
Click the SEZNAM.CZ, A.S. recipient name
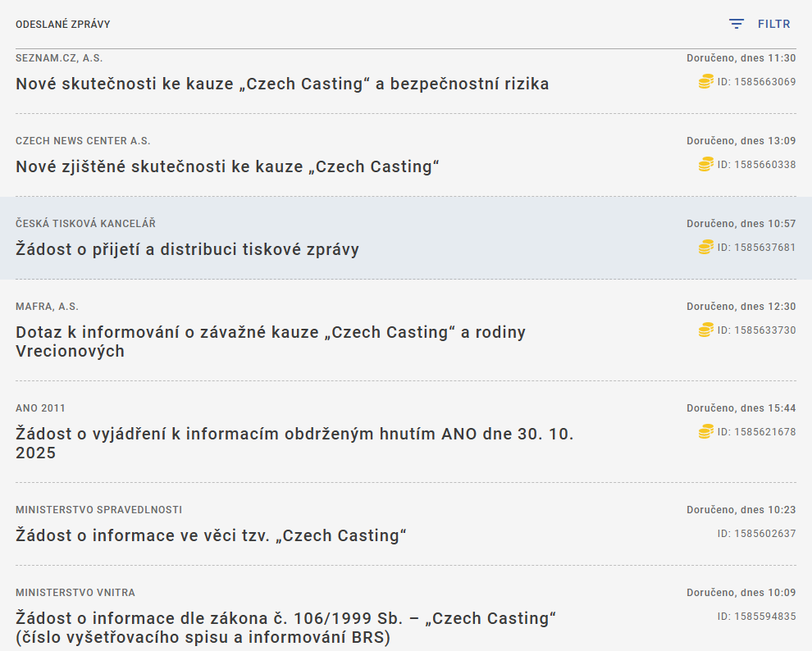click(59, 58)
